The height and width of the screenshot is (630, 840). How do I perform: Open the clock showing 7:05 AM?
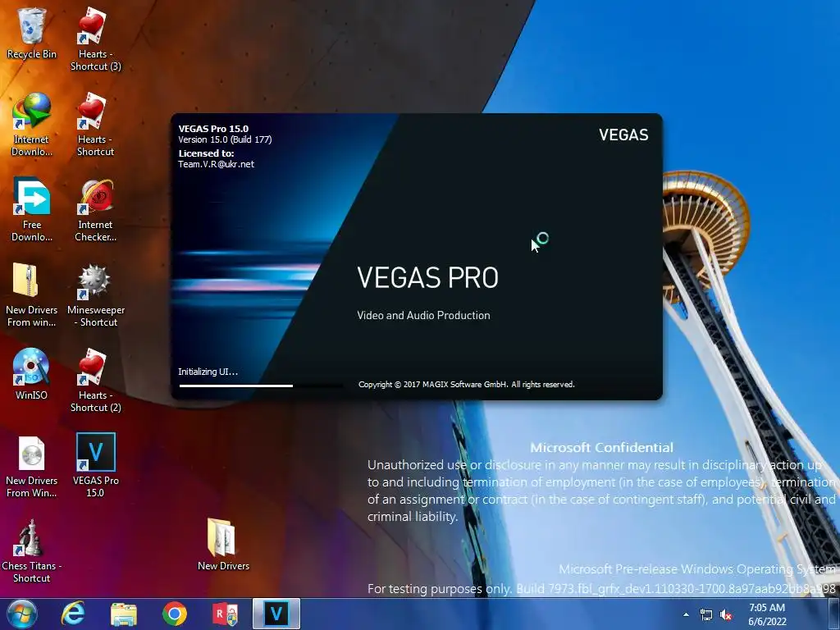coord(767,614)
